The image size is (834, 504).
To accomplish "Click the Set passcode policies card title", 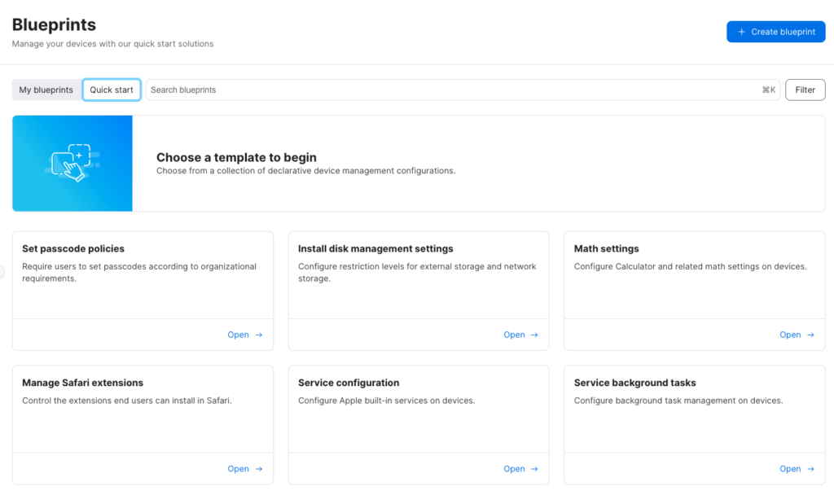I will 73,249.
